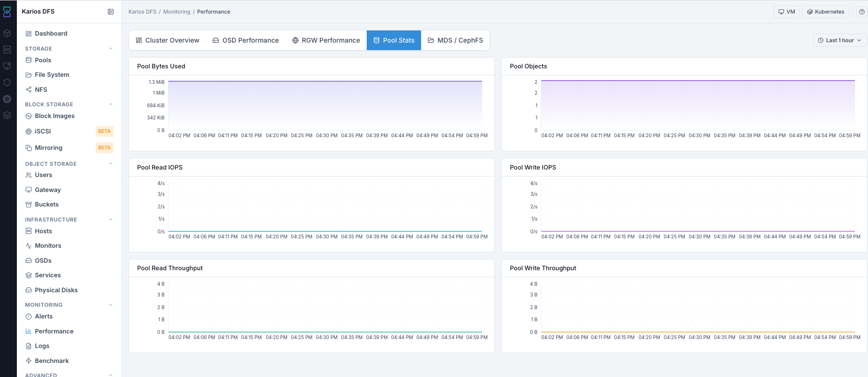Select the Pool Stats tab

[x=394, y=40]
